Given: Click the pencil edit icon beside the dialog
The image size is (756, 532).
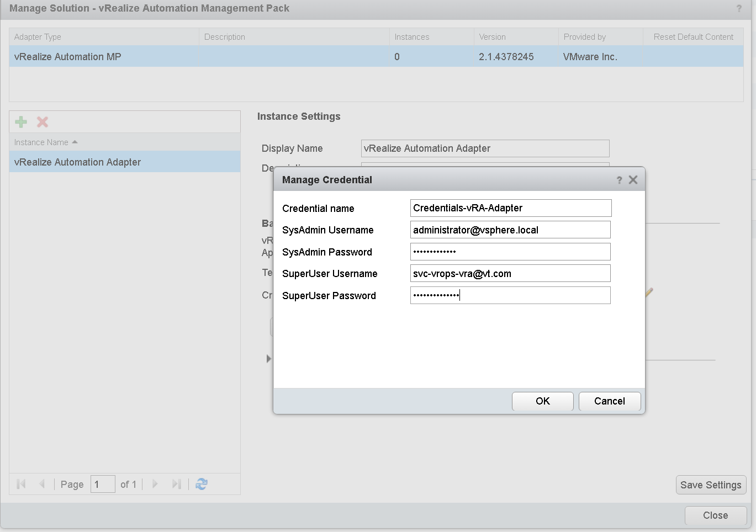Looking at the screenshot, I should 648,294.
